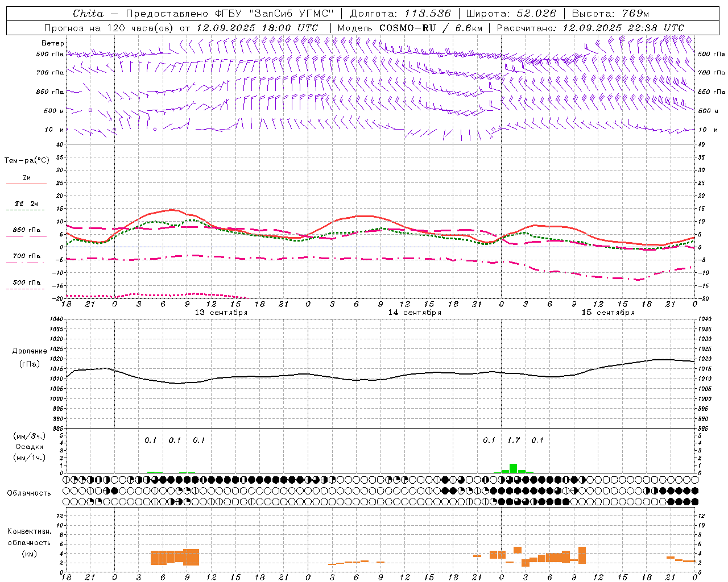Click the forecast start "12.09.2025 18:00 UTC"
The width and height of the screenshot is (728, 582).
tap(257, 28)
